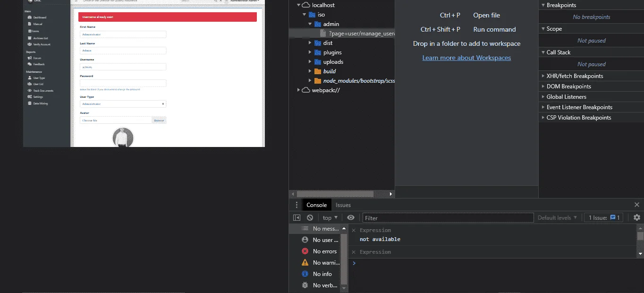Click the navigator horizontal scrollbar right arrow
Viewport: 644px width, 293px height.
(390, 194)
